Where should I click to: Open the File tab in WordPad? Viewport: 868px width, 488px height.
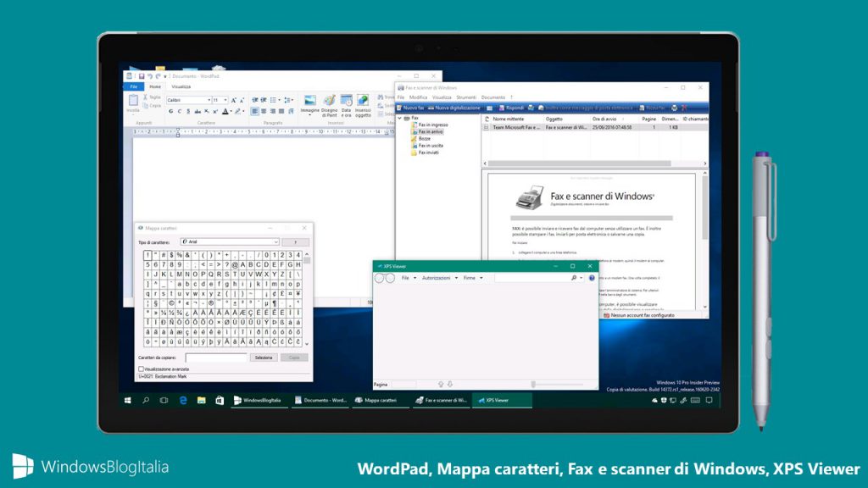133,87
